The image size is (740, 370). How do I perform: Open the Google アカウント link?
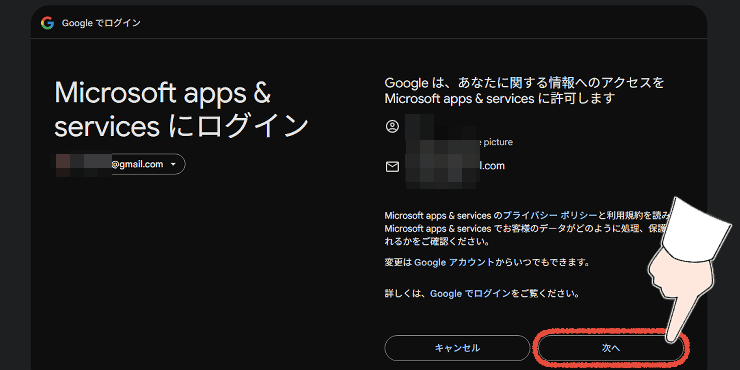coord(454,262)
